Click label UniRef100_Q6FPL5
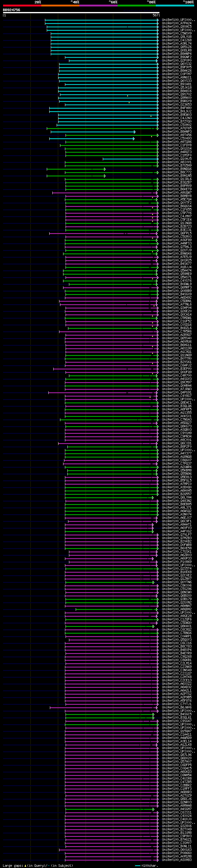The width and height of the screenshot is (197, 868). click(177, 233)
